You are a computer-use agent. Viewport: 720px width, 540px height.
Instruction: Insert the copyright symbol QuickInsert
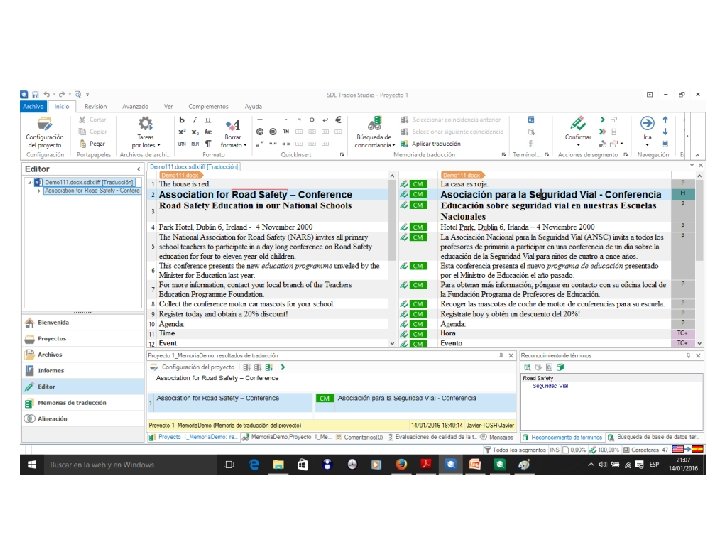259,132
